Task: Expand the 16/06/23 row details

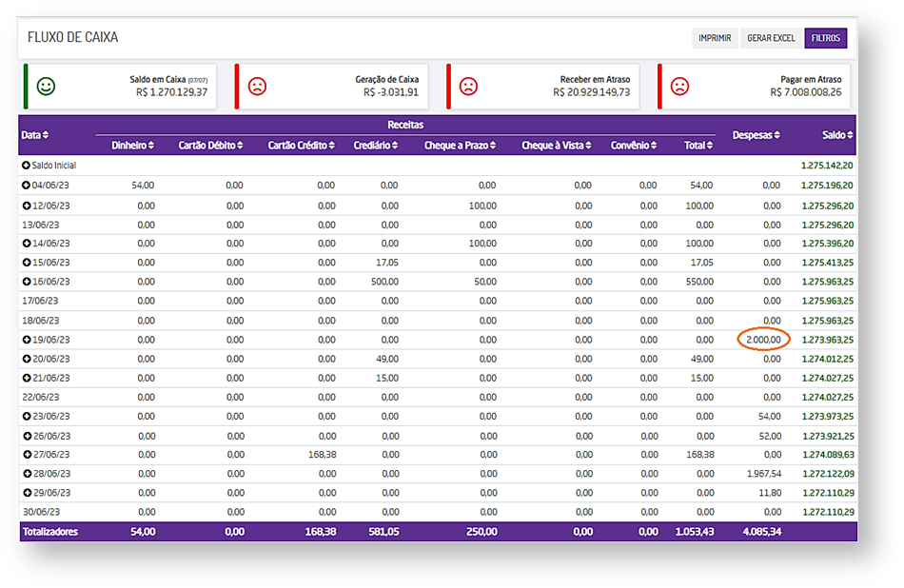Action: click(27, 282)
